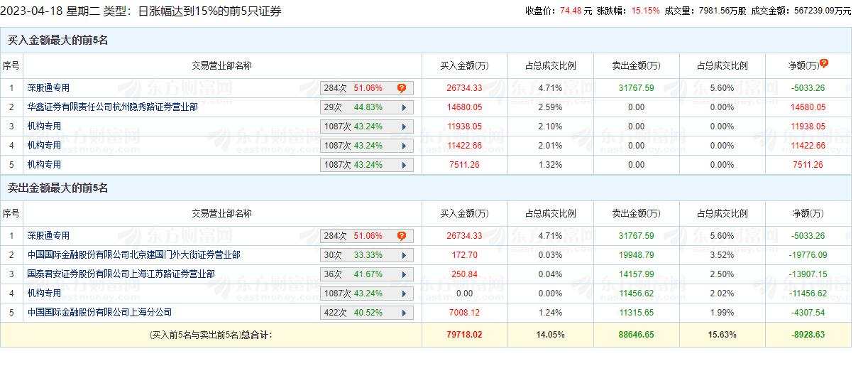Expand the 29次 44.83% arrow for 华鑫证券
The height and width of the screenshot is (366, 868).
[404, 107]
